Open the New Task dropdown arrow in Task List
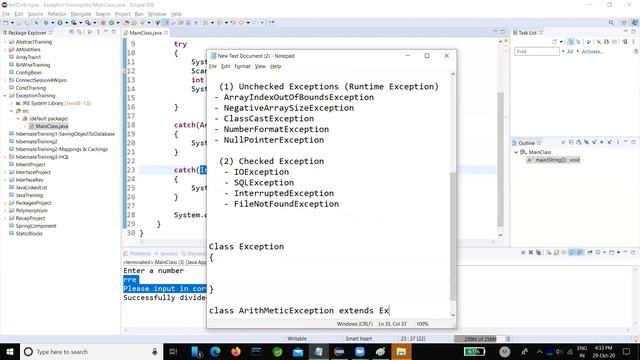This screenshot has width=640, height=360. click(x=561, y=42)
